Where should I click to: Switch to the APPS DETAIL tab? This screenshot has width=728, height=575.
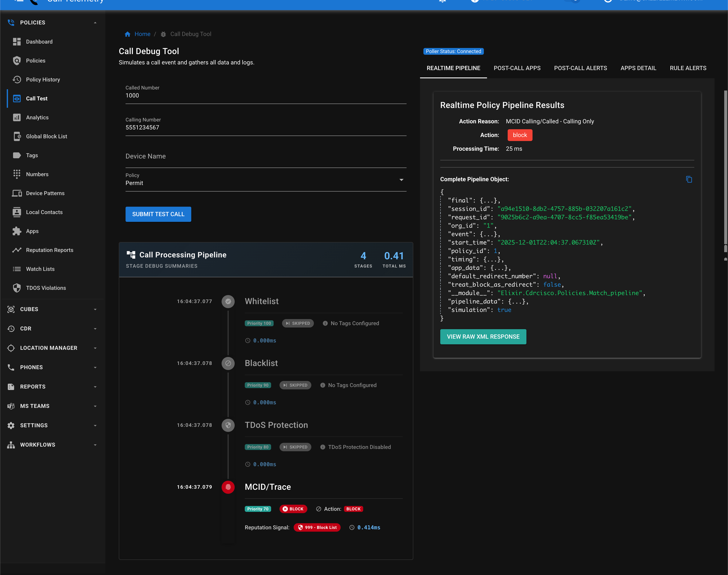[x=638, y=68]
